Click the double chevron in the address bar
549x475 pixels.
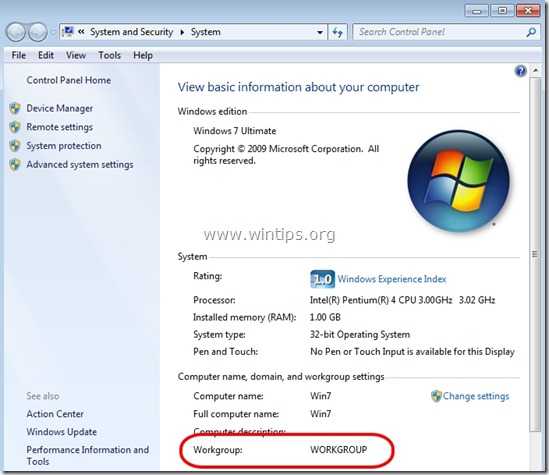coord(81,32)
